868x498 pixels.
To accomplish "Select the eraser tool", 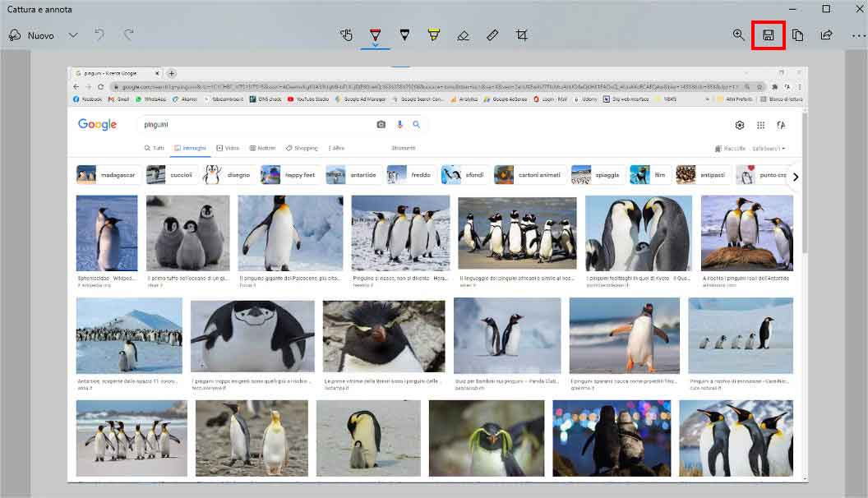I will click(464, 35).
